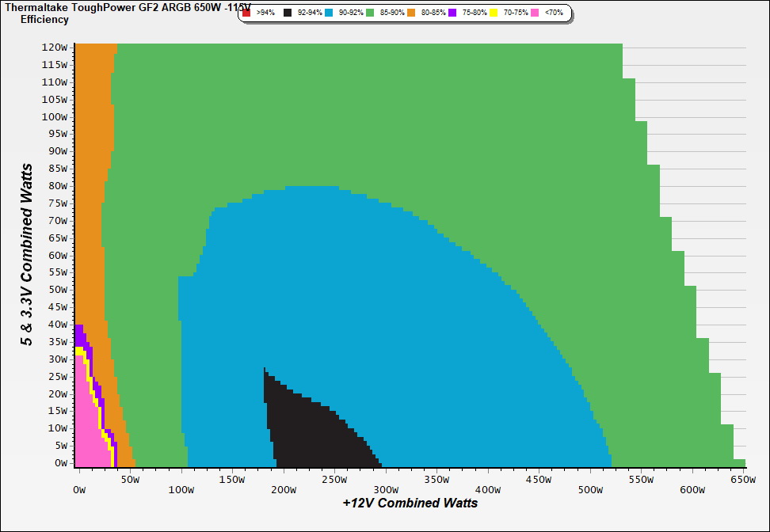
Task: Click the yellow 70-75% legend swatch
Action: (494, 13)
